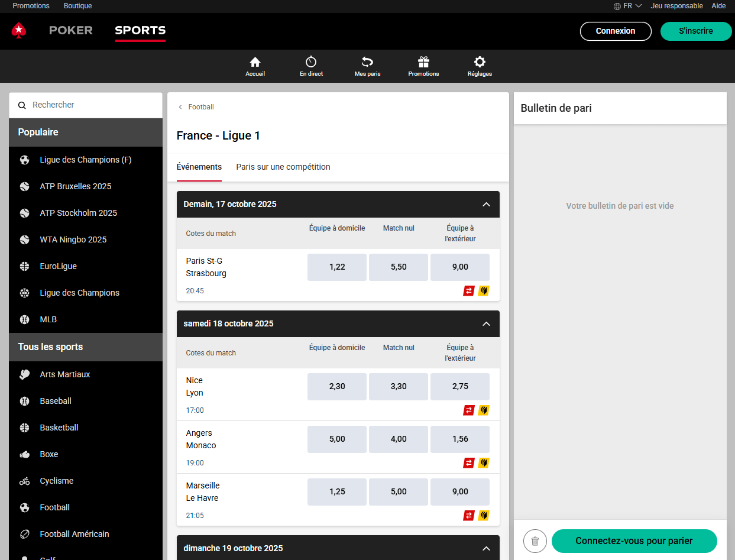Click trash icon in the bet slip
This screenshot has height=560, width=735.
[x=535, y=541]
